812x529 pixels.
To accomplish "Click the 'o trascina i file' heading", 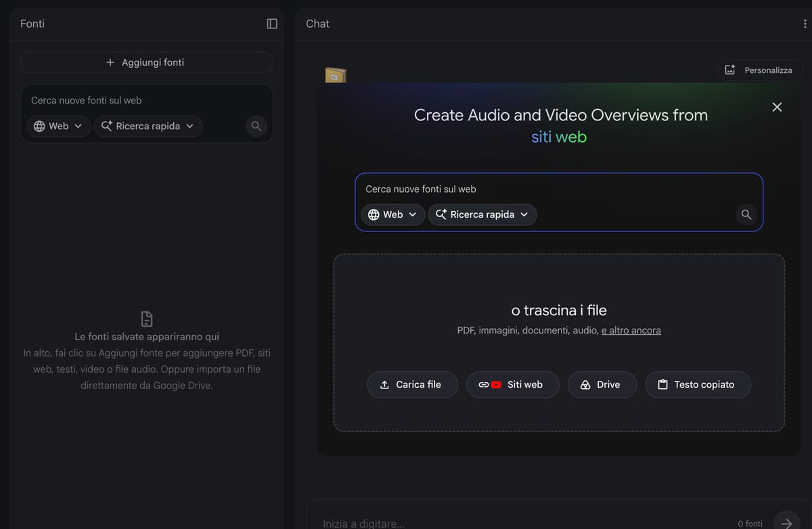I will 559,310.
